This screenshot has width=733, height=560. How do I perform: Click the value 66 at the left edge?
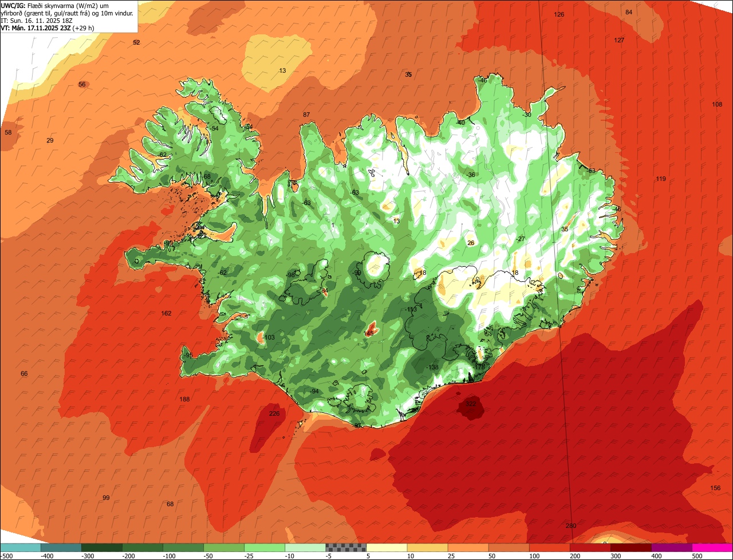[x=24, y=373]
